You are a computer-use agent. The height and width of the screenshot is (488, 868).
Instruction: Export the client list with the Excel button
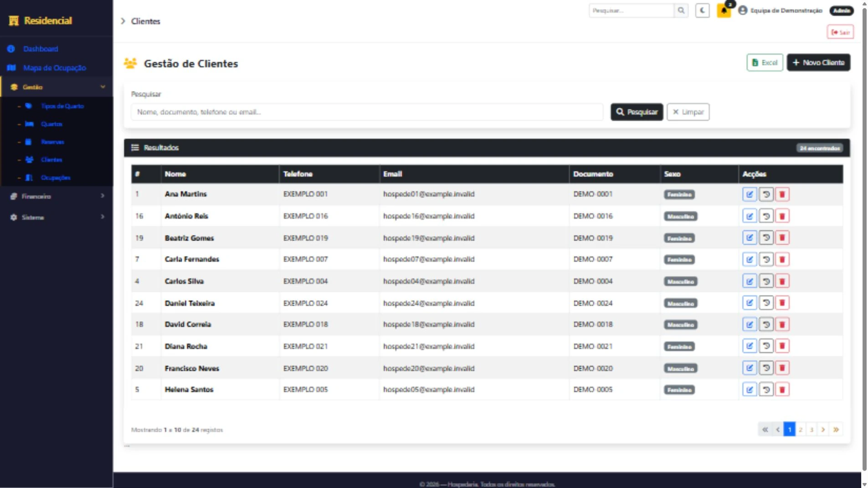coord(765,63)
